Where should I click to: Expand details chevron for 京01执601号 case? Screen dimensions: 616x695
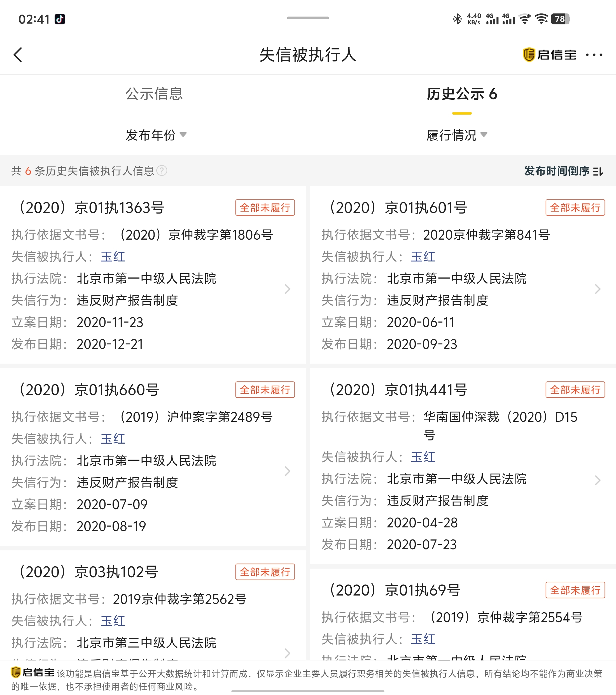click(597, 289)
